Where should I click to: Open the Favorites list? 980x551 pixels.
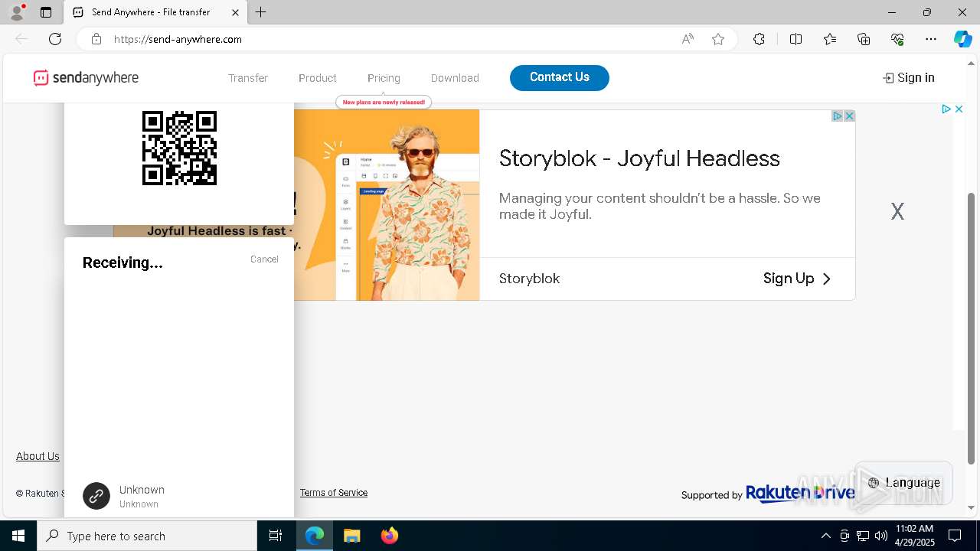click(830, 39)
